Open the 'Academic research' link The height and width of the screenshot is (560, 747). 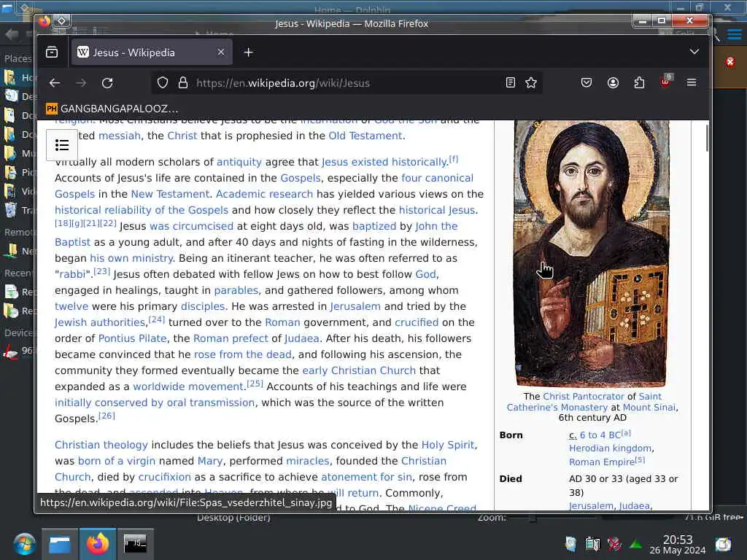264,194
